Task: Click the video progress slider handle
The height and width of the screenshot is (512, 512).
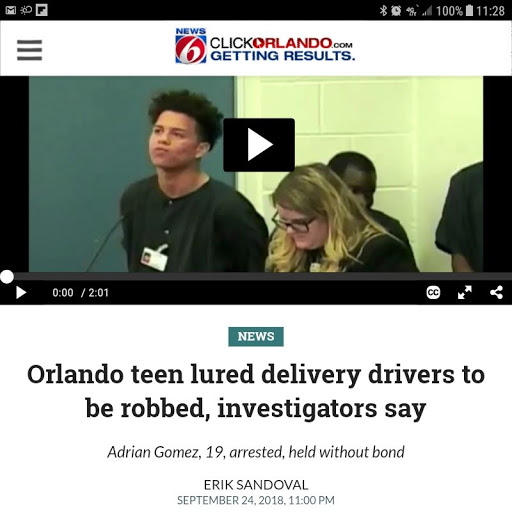Action: [x=7, y=277]
